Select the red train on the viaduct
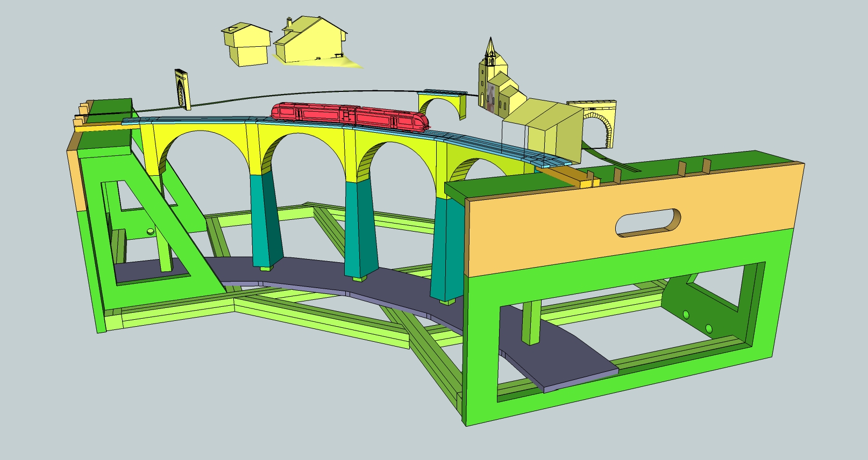868x460 pixels. (350, 117)
